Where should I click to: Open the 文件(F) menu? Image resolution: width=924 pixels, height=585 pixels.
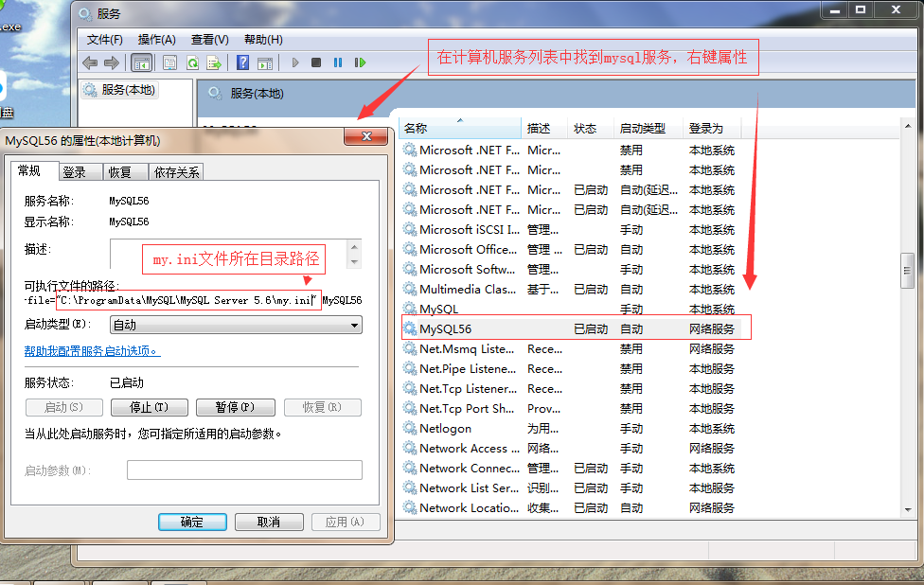[104, 40]
